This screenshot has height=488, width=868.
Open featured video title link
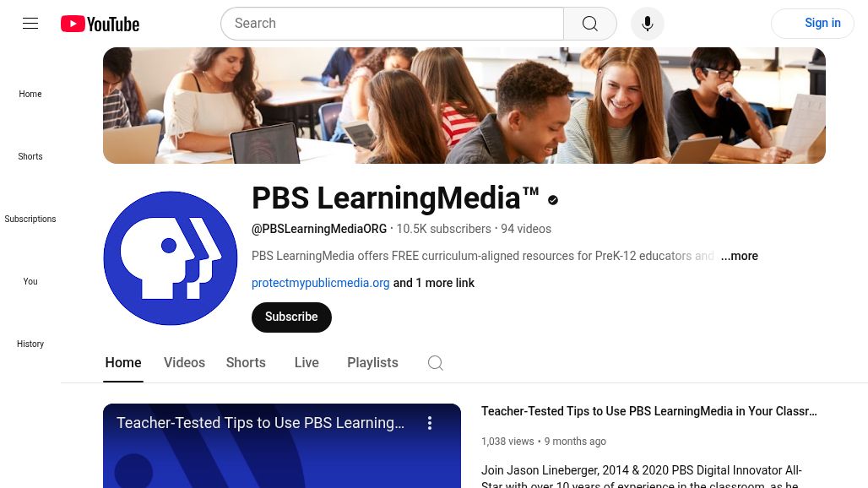(x=648, y=412)
